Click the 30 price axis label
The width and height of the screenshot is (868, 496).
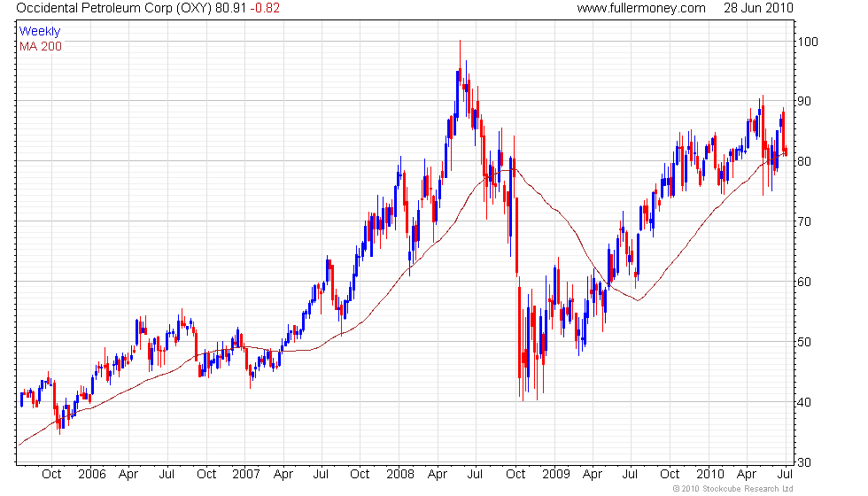804,462
